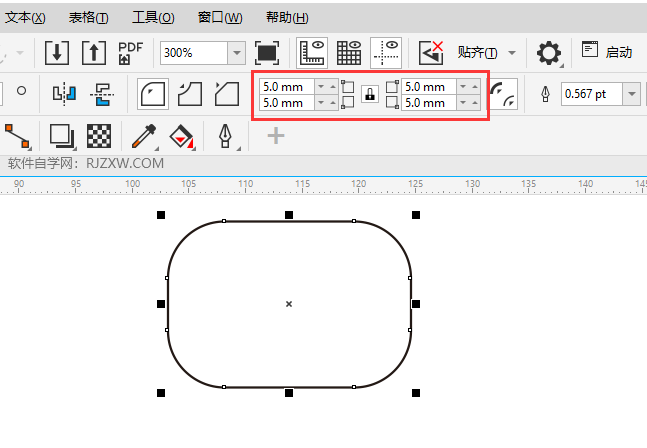Toggle the edit corners together lock
The height and width of the screenshot is (448, 647).
(x=370, y=94)
